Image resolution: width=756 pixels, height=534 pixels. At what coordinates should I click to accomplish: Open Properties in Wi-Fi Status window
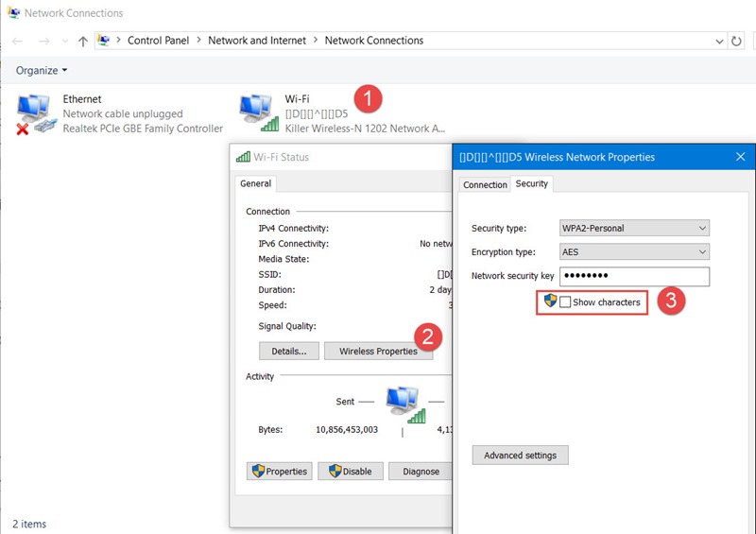coord(280,472)
